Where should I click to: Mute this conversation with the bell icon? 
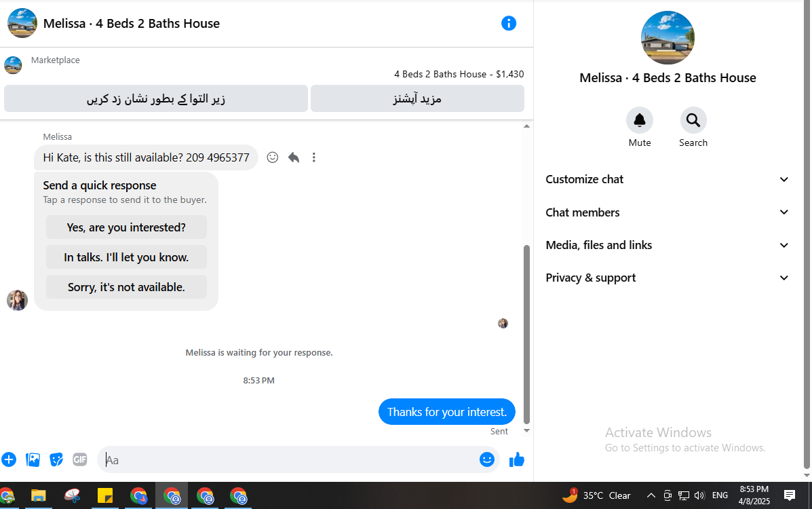tap(640, 120)
